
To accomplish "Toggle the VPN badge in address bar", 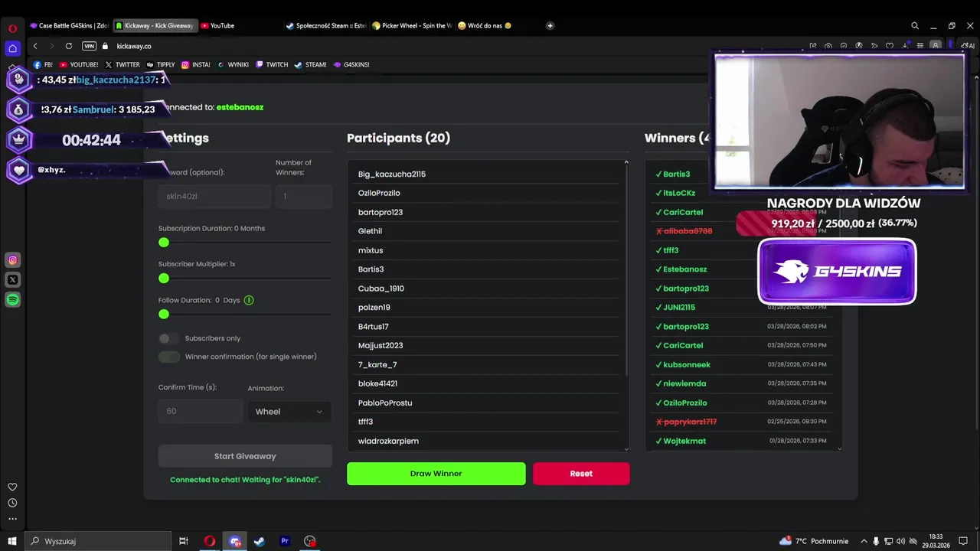I will point(90,46).
